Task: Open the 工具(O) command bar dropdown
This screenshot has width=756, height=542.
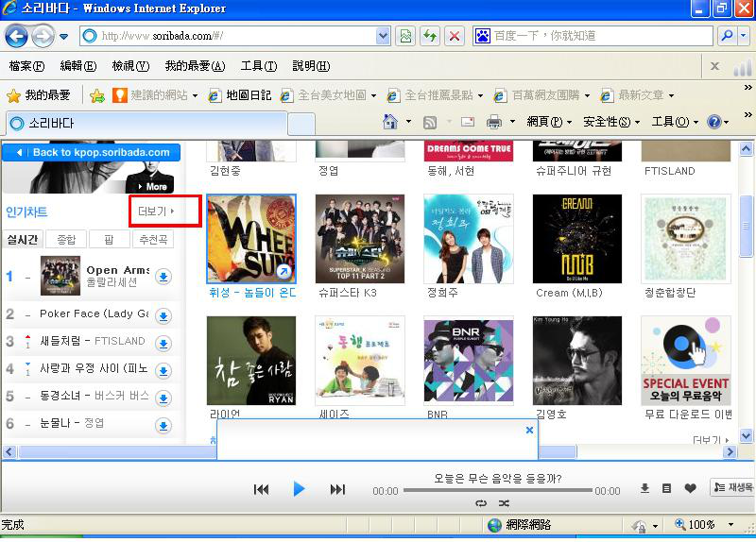Action: (x=675, y=122)
